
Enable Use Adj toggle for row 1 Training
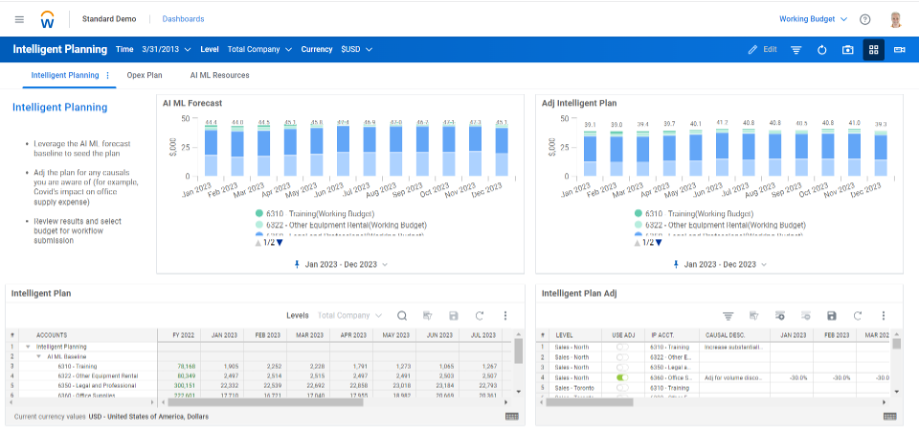622,347
